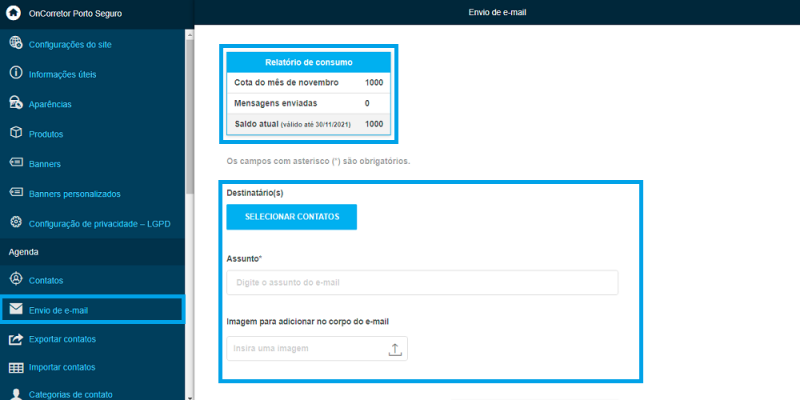Image resolution: width=800 pixels, height=400 pixels.
Task: Click the person icon for Contatos
Action: pyautogui.click(x=16, y=279)
